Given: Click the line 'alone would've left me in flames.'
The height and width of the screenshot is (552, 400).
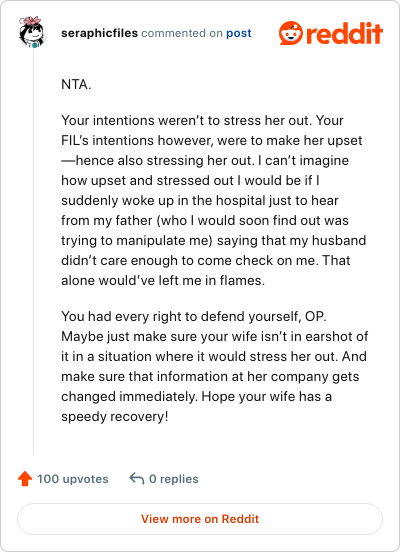Looking at the screenshot, I should pos(163,281).
